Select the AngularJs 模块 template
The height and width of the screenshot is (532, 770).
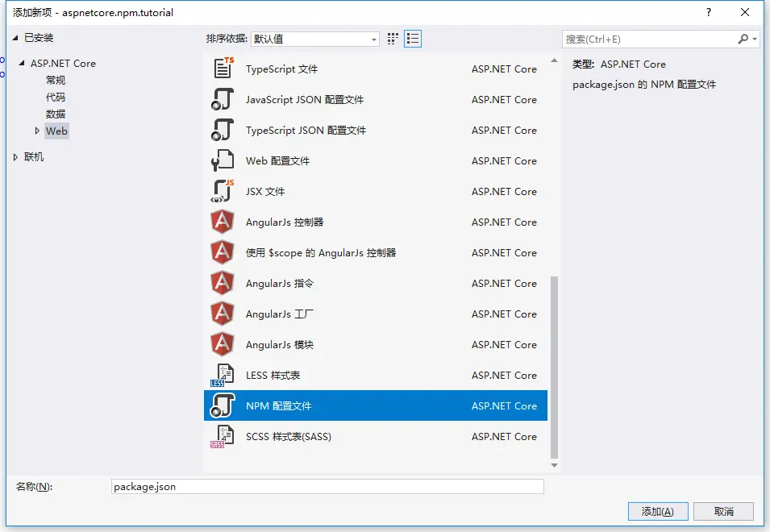click(x=280, y=344)
